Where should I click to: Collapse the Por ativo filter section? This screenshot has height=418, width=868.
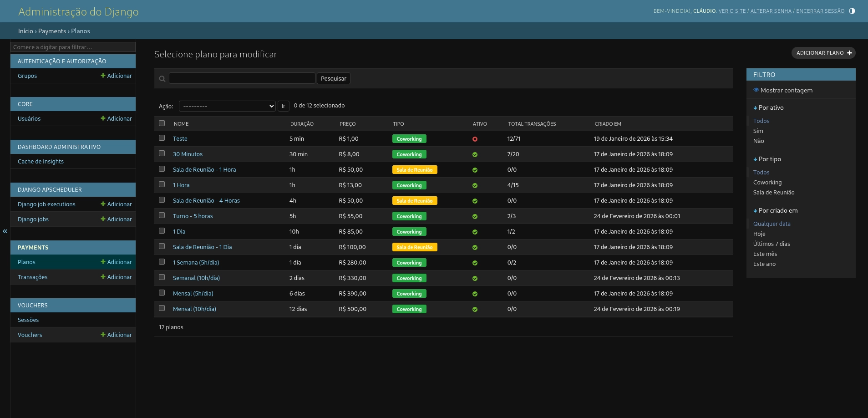pos(768,107)
